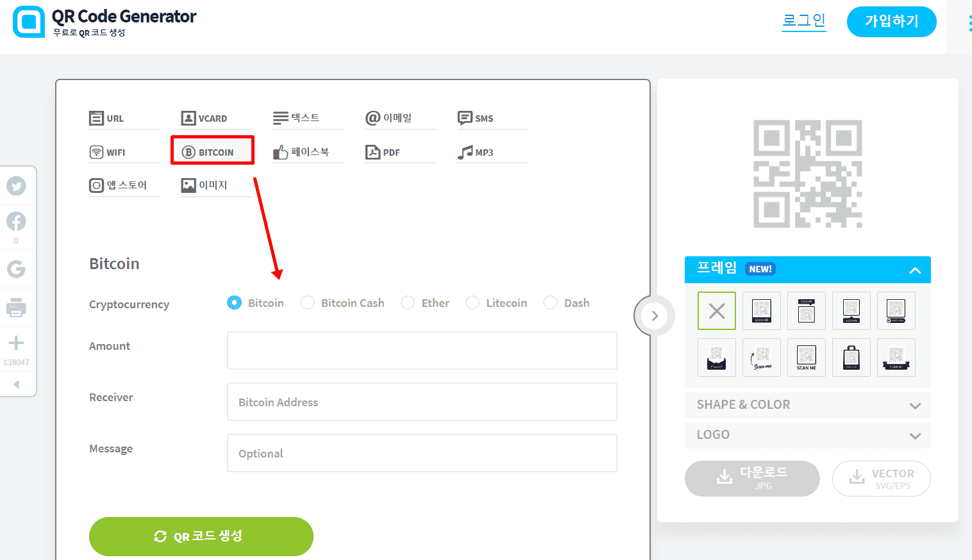Image resolution: width=972 pixels, height=560 pixels.
Task: Select the shopping bag frame
Action: (x=851, y=358)
